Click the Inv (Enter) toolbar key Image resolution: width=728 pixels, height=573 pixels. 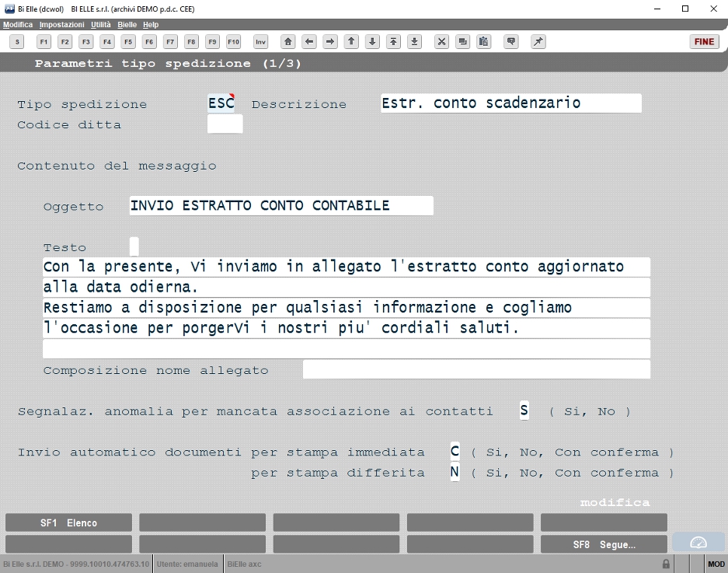point(260,42)
